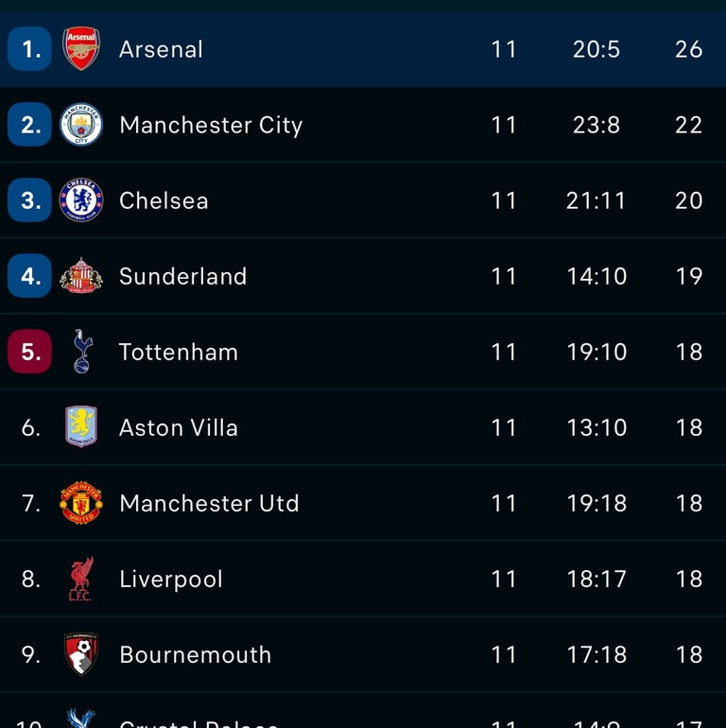This screenshot has width=726, height=728.
Task: Tap the Liverpool L.F.C. crest
Action: point(81,579)
